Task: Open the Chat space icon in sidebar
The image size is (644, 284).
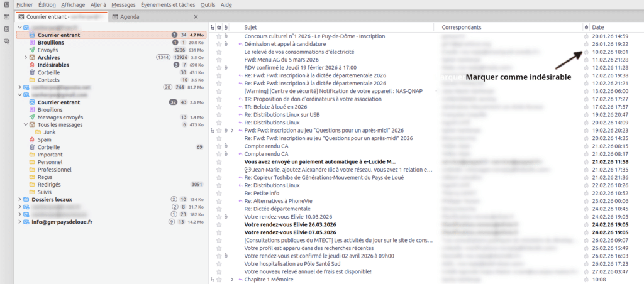Action: coord(6,41)
